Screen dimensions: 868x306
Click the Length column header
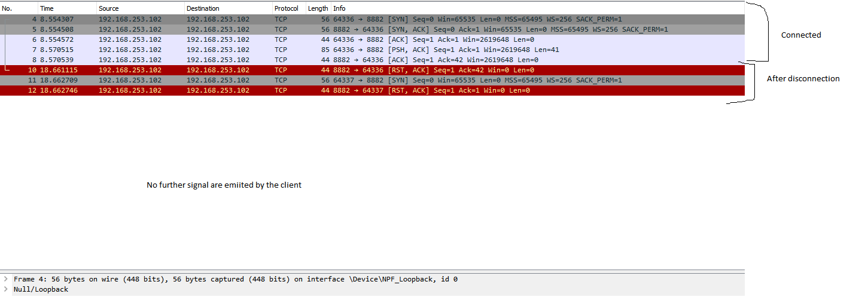click(x=318, y=8)
